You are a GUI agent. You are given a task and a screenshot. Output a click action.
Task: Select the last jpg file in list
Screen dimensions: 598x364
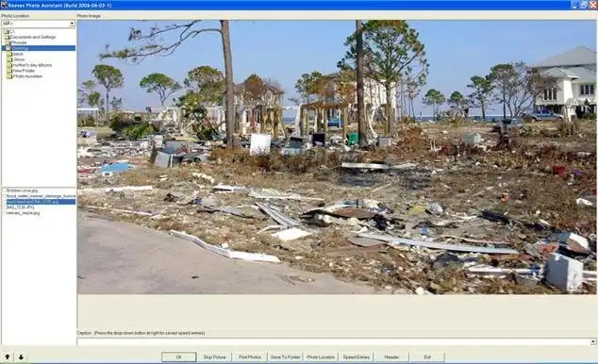23,213
